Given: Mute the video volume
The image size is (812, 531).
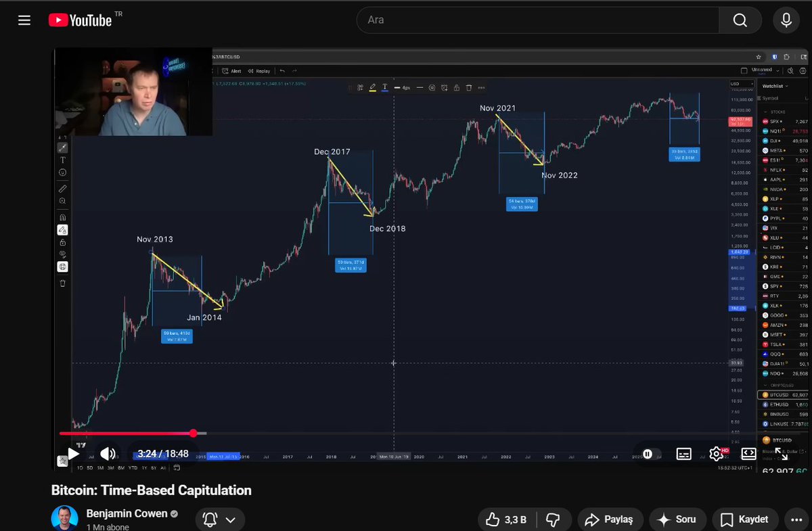Looking at the screenshot, I should (x=108, y=454).
